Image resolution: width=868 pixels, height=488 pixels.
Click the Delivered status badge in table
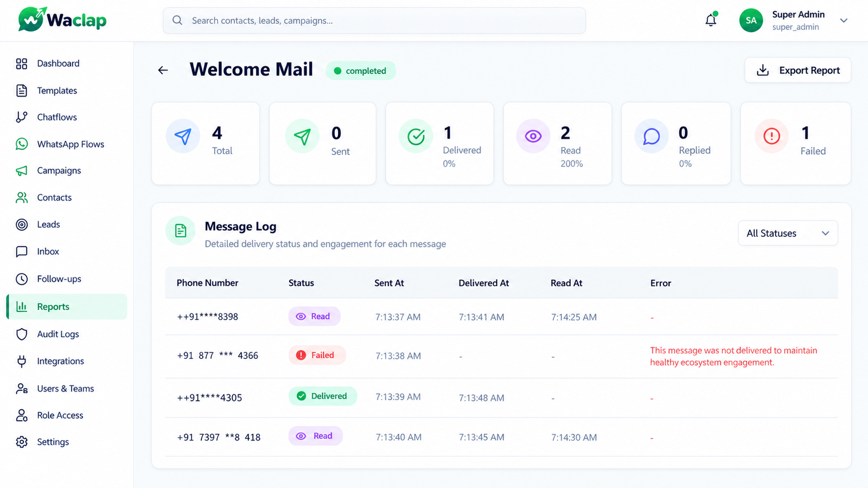coord(323,396)
